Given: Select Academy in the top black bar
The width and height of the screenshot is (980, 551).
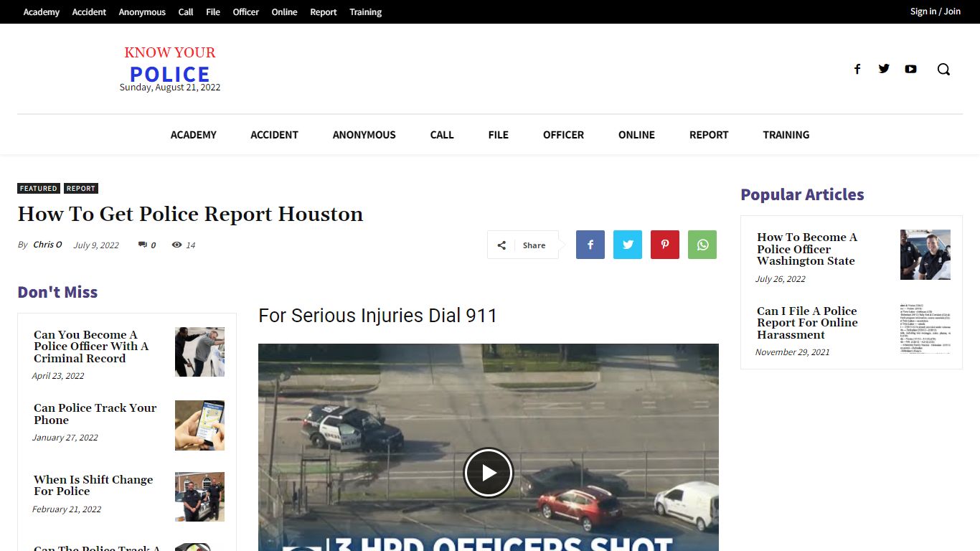Looking at the screenshot, I should click(x=42, y=11).
